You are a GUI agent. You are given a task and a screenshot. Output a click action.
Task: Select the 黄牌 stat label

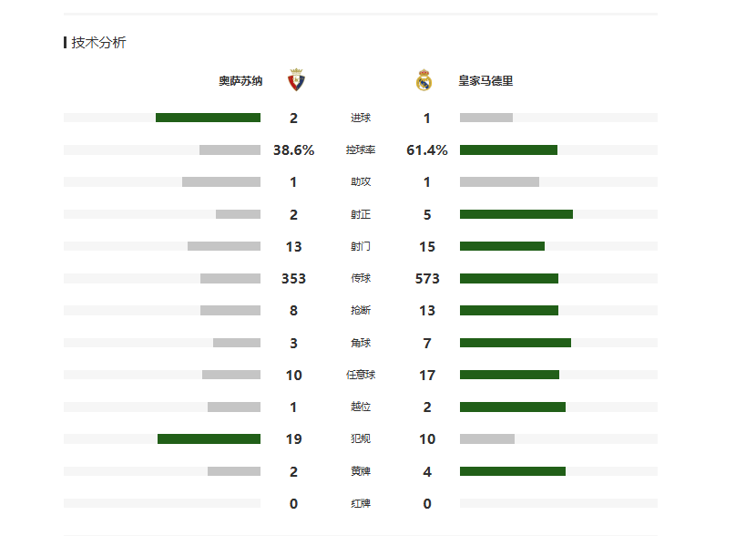pyautogui.click(x=360, y=471)
